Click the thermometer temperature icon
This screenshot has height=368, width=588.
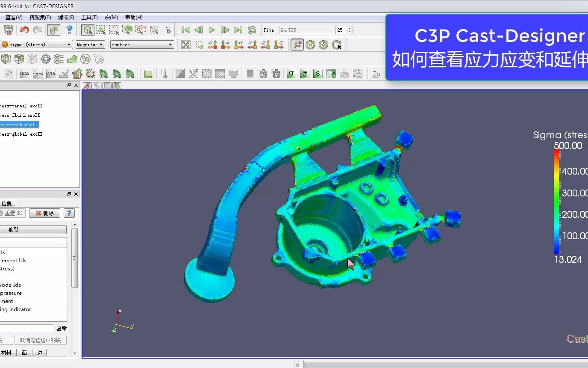pyautogui.click(x=165, y=74)
